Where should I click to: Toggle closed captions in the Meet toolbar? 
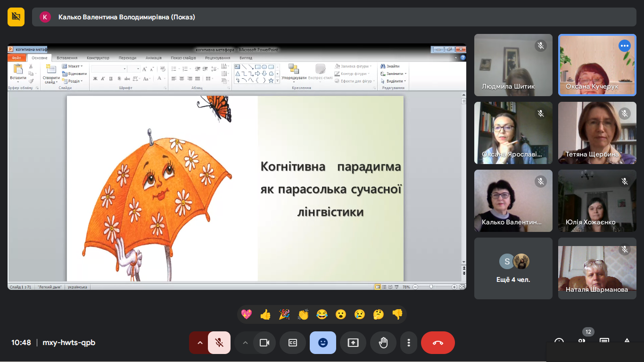293,343
